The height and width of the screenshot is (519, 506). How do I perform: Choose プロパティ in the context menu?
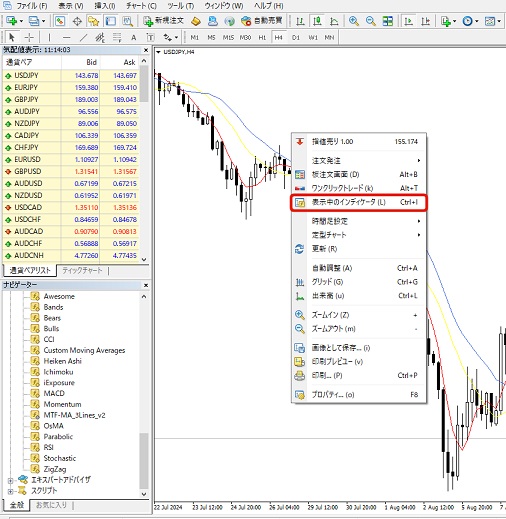tap(359, 395)
